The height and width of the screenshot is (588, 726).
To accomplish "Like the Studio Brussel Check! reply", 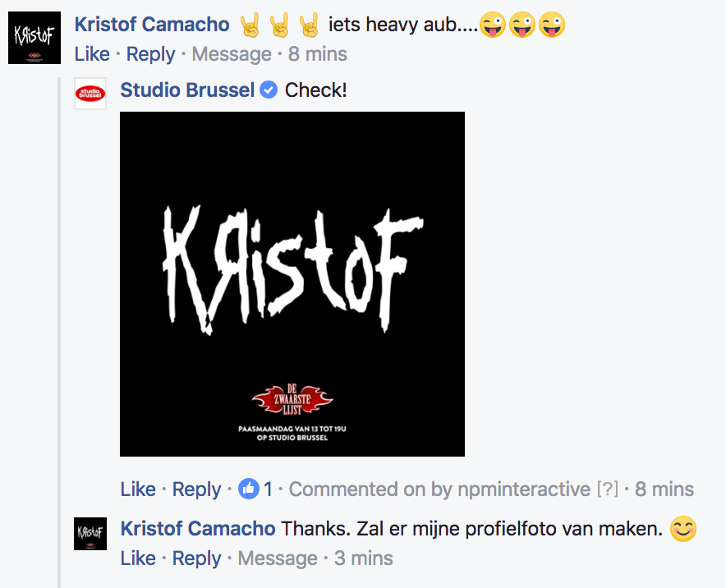I will (x=138, y=489).
